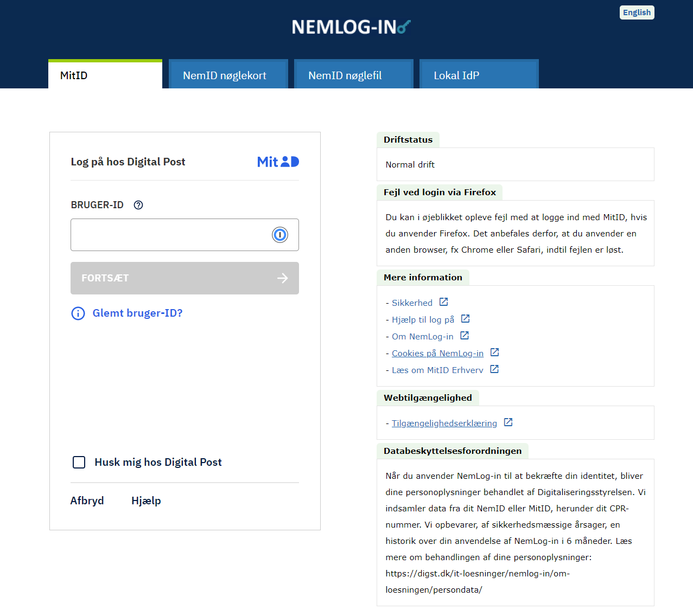Click the Driftstatus heading
Screen dimensions: 693x616
click(408, 139)
